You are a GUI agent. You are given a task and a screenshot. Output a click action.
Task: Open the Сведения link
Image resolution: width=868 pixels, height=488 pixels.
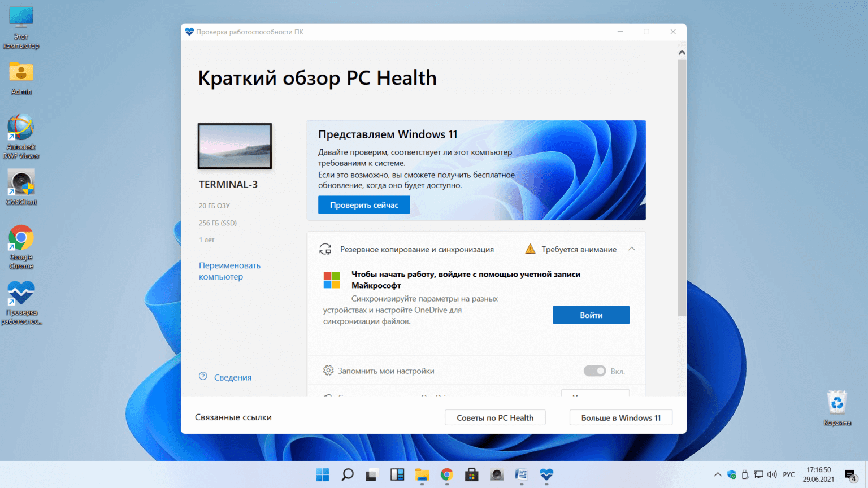click(x=232, y=377)
